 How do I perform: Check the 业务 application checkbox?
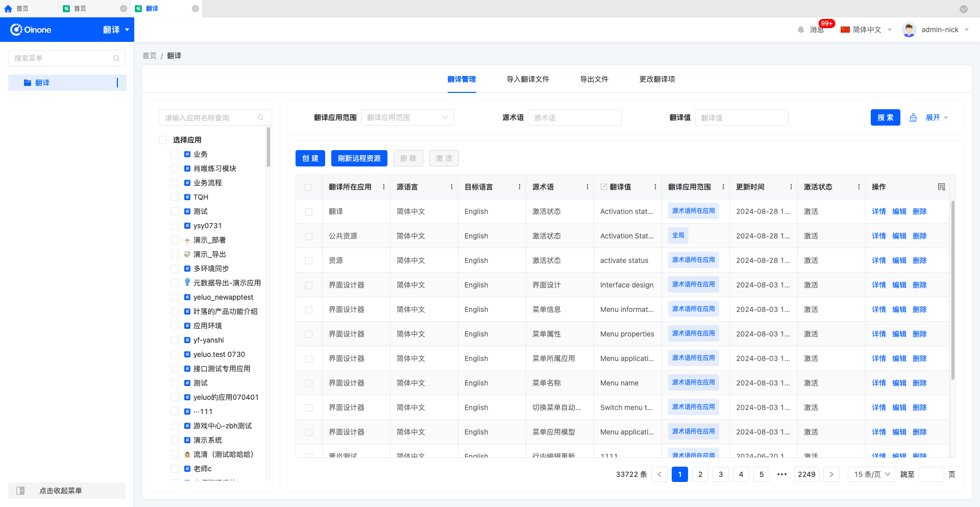(175, 154)
